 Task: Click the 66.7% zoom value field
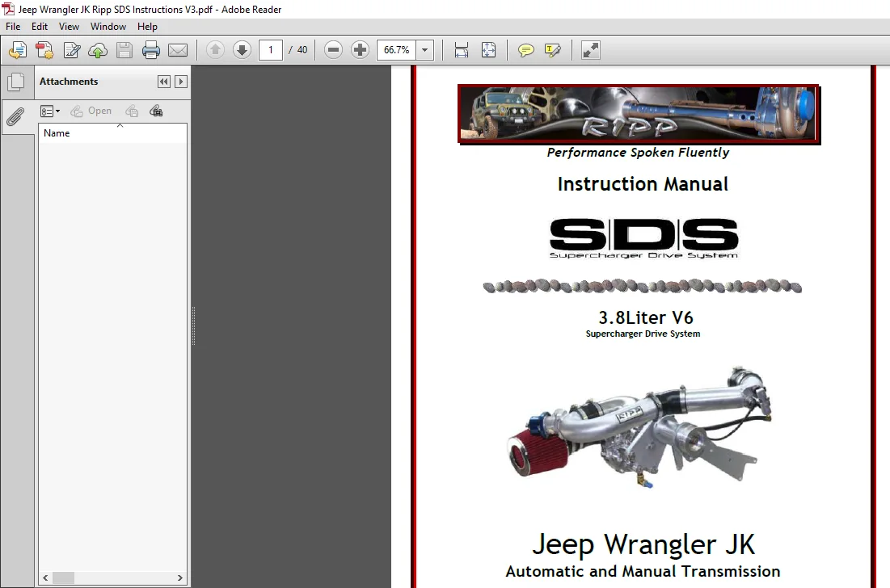coord(396,50)
